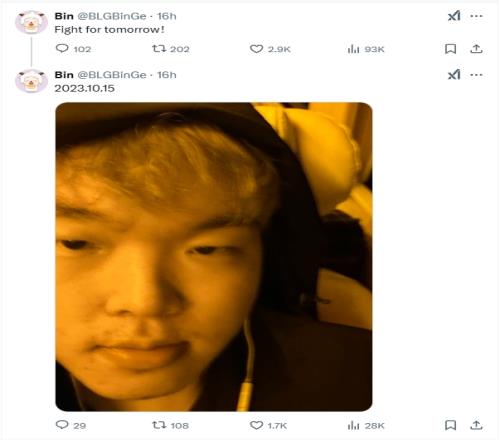Open Grok icon on 2023.10.15 tweet
The height and width of the screenshot is (440, 500).
[x=454, y=74]
